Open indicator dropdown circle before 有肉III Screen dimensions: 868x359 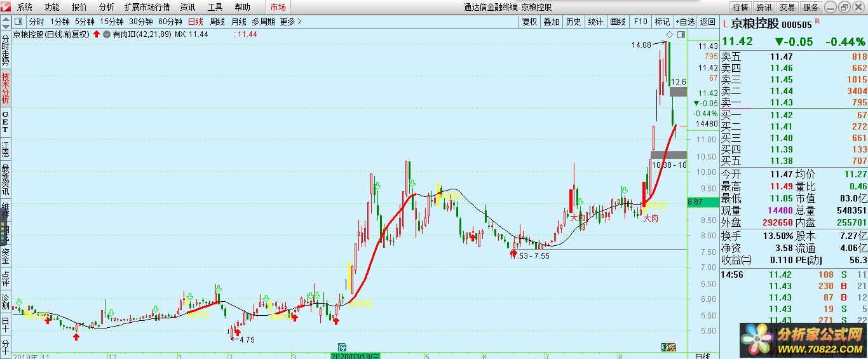coord(106,34)
